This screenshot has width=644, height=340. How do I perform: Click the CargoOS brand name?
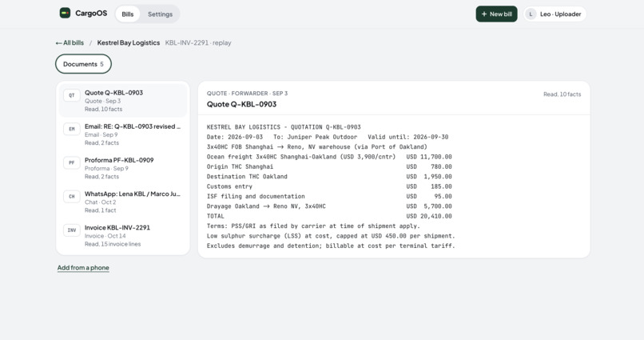point(91,13)
